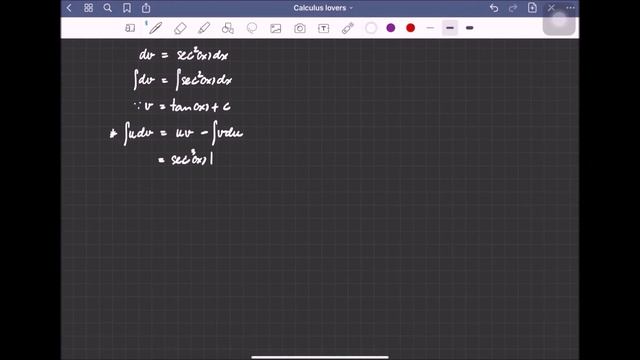This screenshot has height=360, width=640.
Task: Add a new page
Action: tap(532, 8)
